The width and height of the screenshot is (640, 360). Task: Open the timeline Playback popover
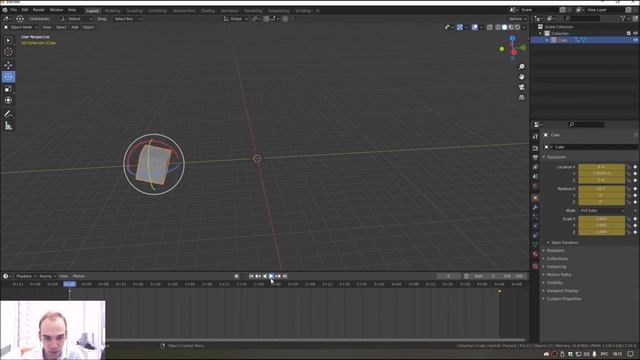coord(26,276)
